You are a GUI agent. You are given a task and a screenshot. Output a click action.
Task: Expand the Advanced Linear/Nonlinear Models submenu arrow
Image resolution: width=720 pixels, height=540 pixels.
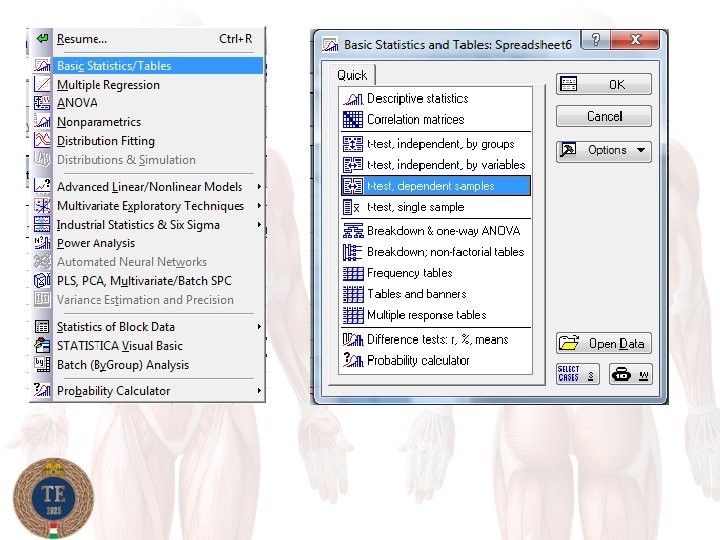click(259, 186)
